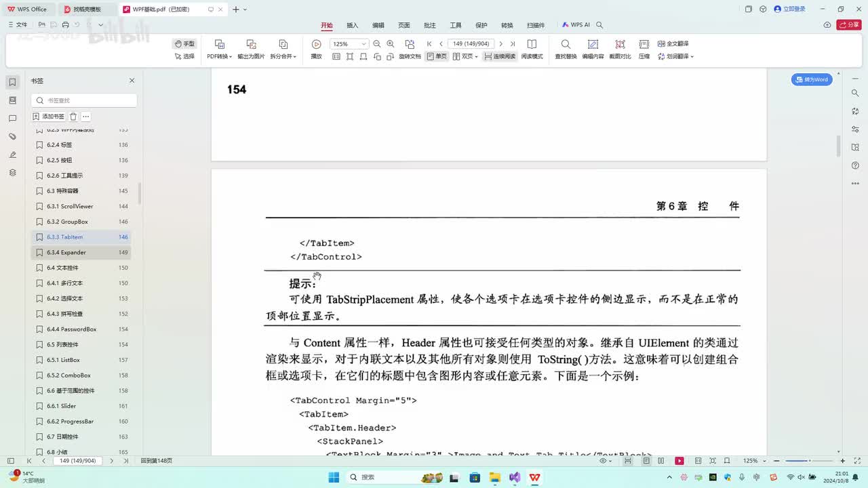Click the 添加书签 add bookmark button

click(49, 117)
